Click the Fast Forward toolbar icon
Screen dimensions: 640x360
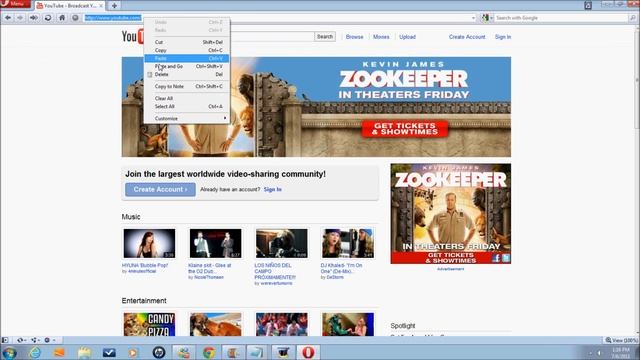pos(34,18)
